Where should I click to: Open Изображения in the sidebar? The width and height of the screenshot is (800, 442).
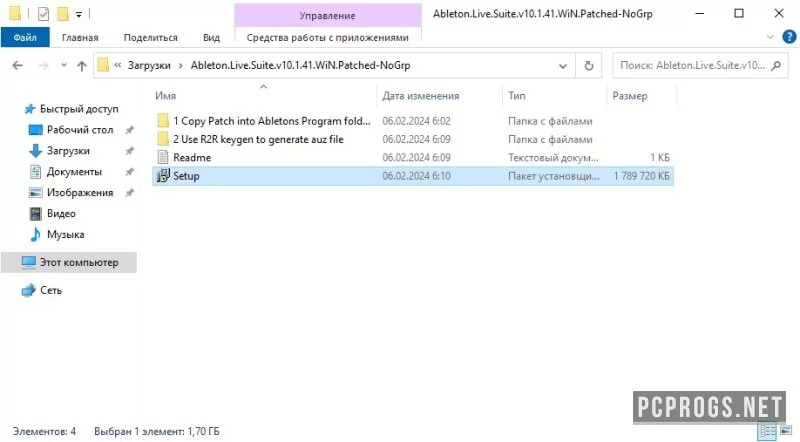pos(80,192)
